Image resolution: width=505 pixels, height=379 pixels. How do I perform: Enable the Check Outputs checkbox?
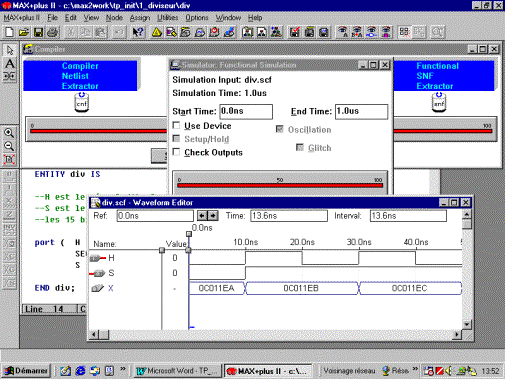point(177,152)
